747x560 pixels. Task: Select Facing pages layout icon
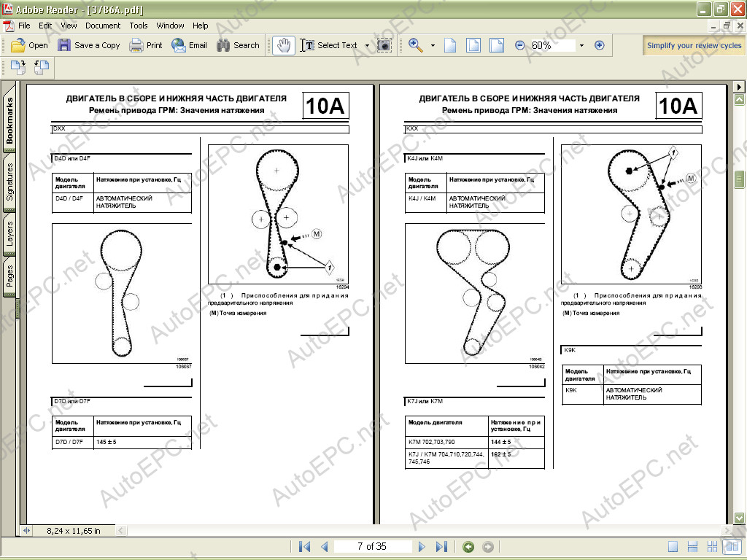coord(731,547)
